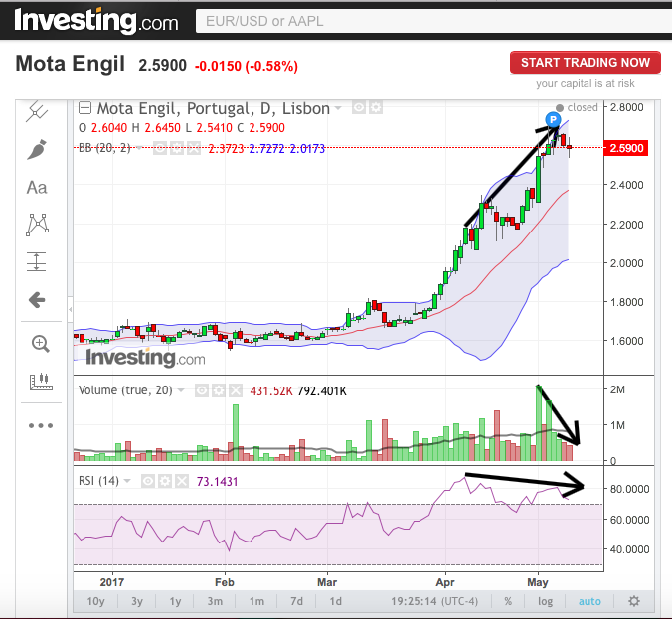This screenshot has width=672, height=619.
Task: Toggle percent scale mode
Action: click(x=508, y=601)
